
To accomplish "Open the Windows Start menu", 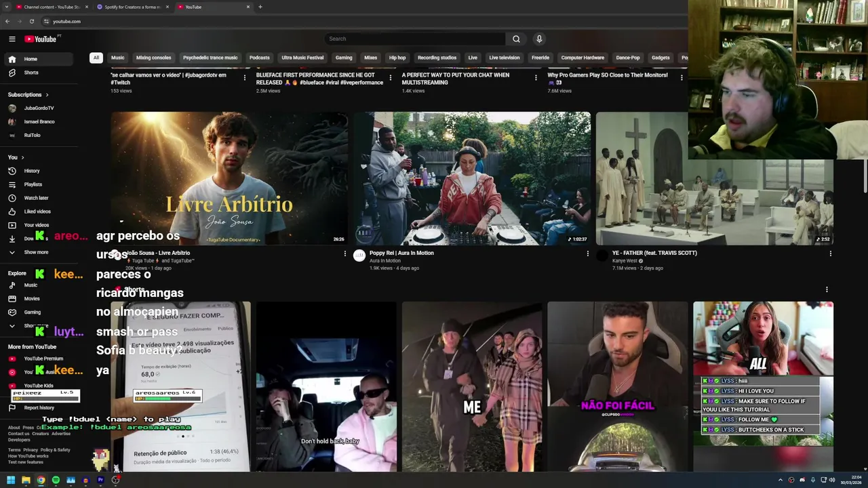I will click(x=11, y=480).
